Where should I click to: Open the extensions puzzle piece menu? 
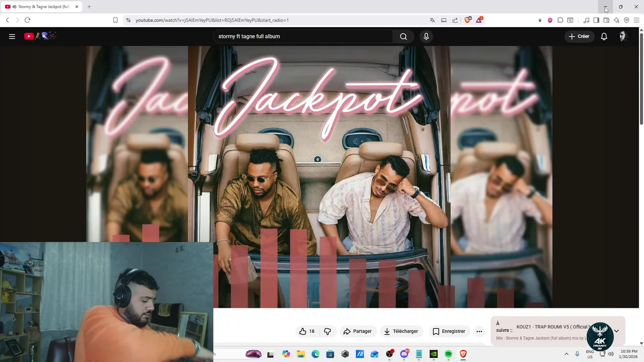[560, 20]
